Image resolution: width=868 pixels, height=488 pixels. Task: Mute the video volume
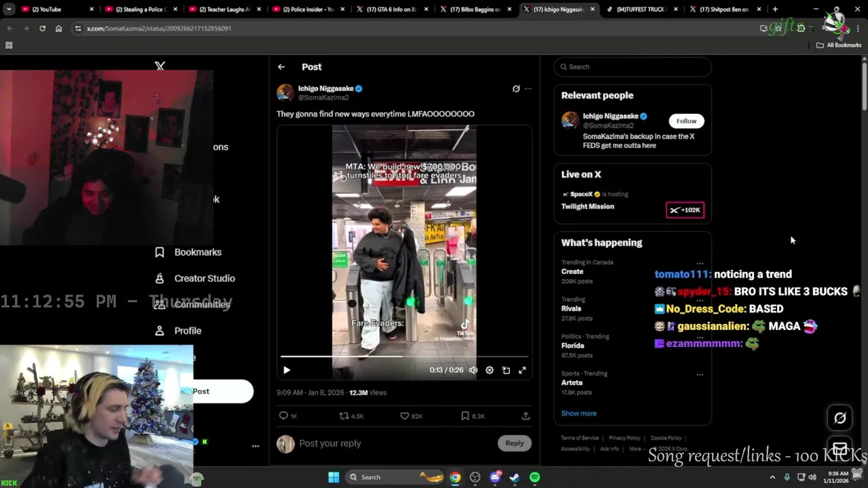coord(473,370)
